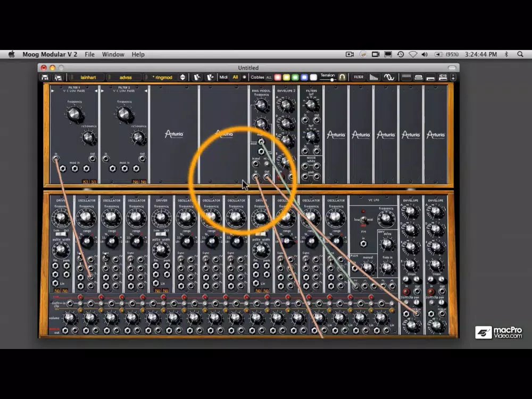Click the Filter 2 'out' jack
The image size is (532, 399).
142,159
